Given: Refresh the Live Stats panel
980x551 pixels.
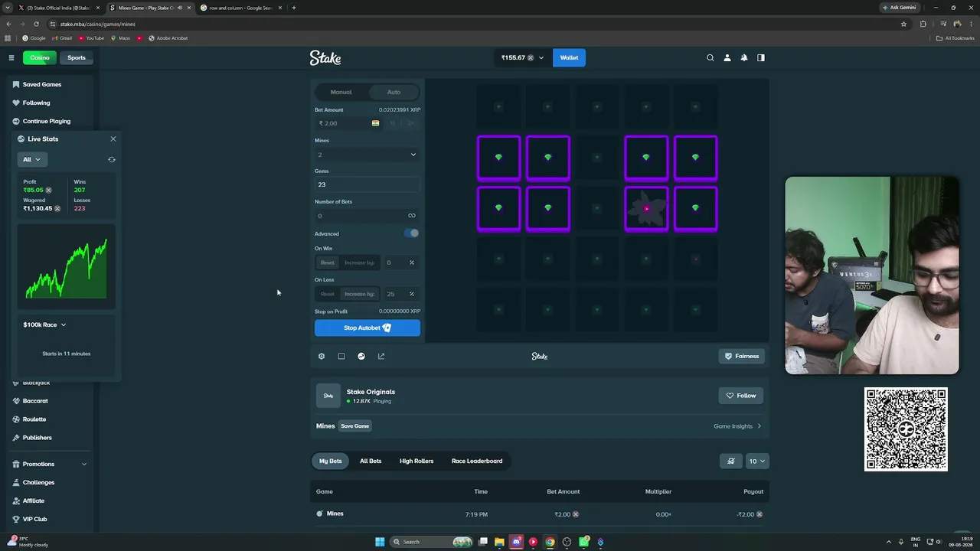Looking at the screenshot, I should pyautogui.click(x=112, y=159).
